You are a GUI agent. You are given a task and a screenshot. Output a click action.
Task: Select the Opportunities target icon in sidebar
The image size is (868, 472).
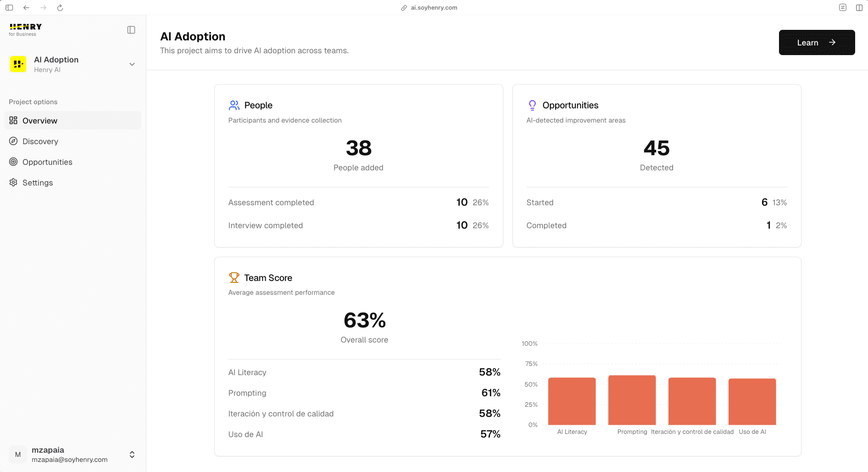click(13, 162)
